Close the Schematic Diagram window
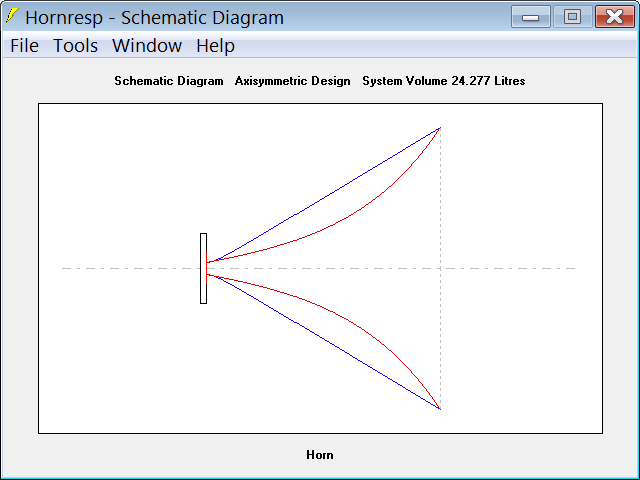 coord(615,17)
